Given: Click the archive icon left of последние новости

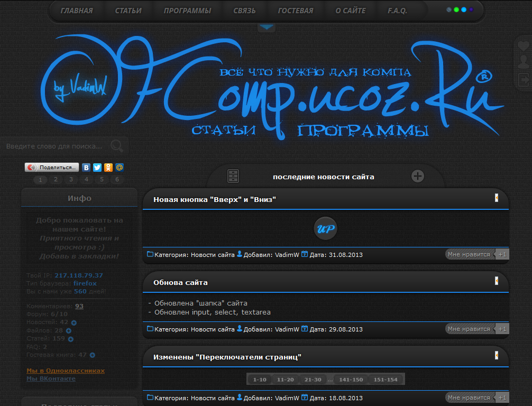Looking at the screenshot, I should pyautogui.click(x=233, y=176).
